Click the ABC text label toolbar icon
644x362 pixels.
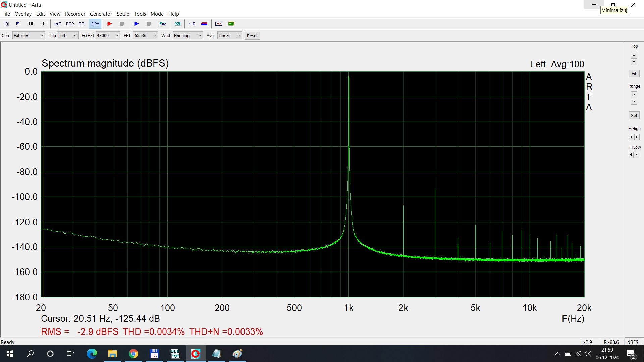163,24
